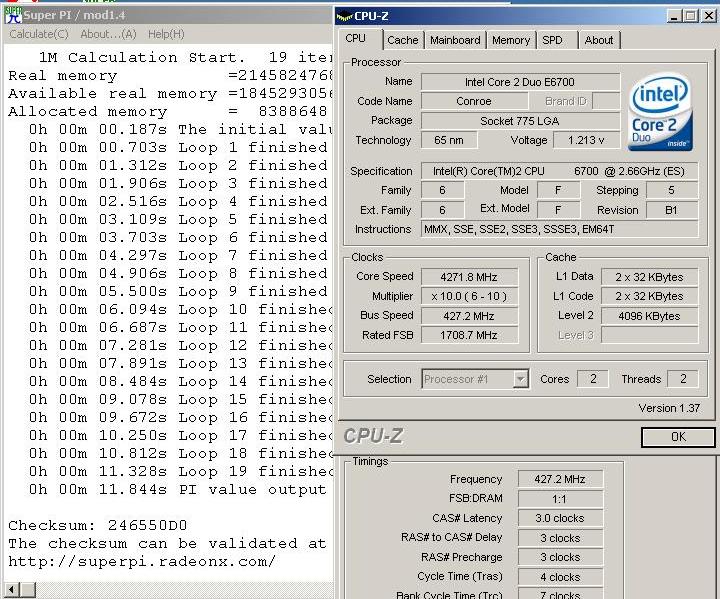Click the Stepping value 5
This screenshot has height=599, width=720.
tap(672, 190)
